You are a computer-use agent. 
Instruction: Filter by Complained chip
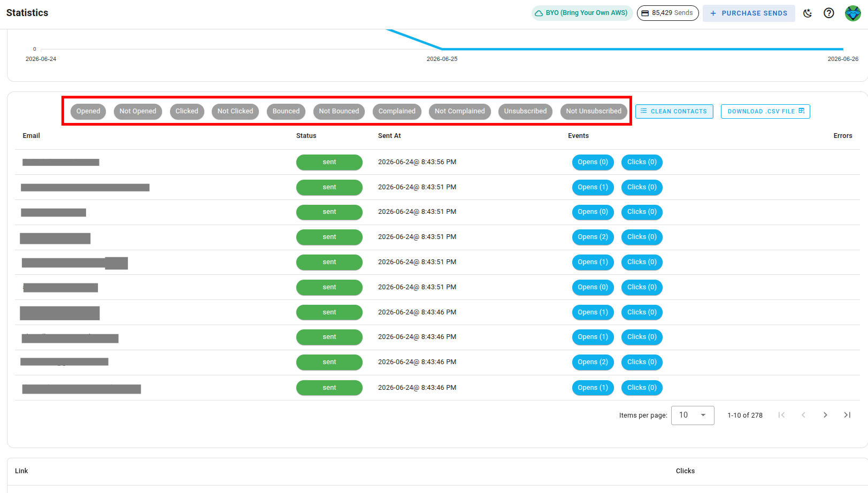[397, 111]
